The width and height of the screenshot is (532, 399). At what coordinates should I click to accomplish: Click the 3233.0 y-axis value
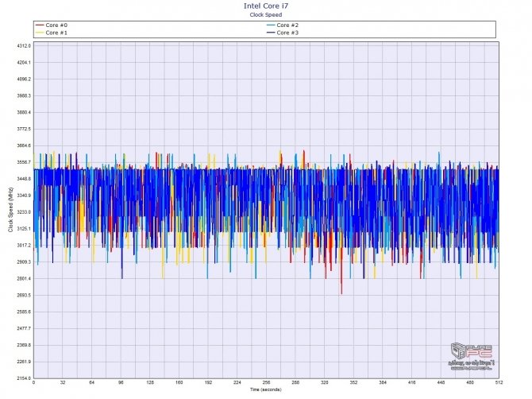(24, 212)
